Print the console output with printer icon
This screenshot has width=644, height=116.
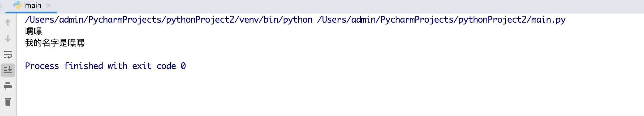(x=8, y=86)
